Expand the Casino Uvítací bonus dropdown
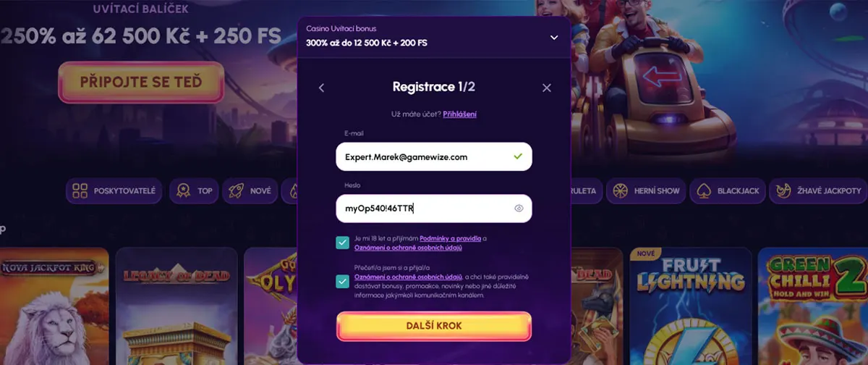Image resolution: width=868 pixels, height=365 pixels. [554, 38]
